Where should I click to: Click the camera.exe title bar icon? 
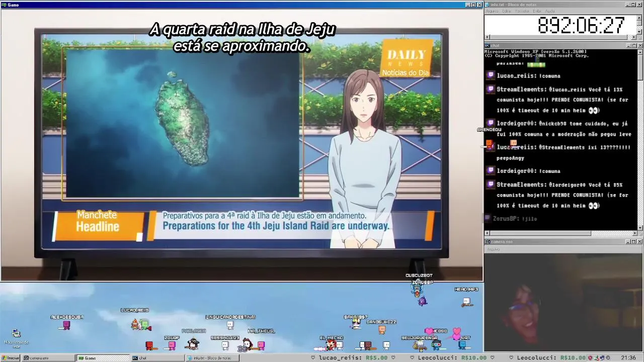pos(488,242)
